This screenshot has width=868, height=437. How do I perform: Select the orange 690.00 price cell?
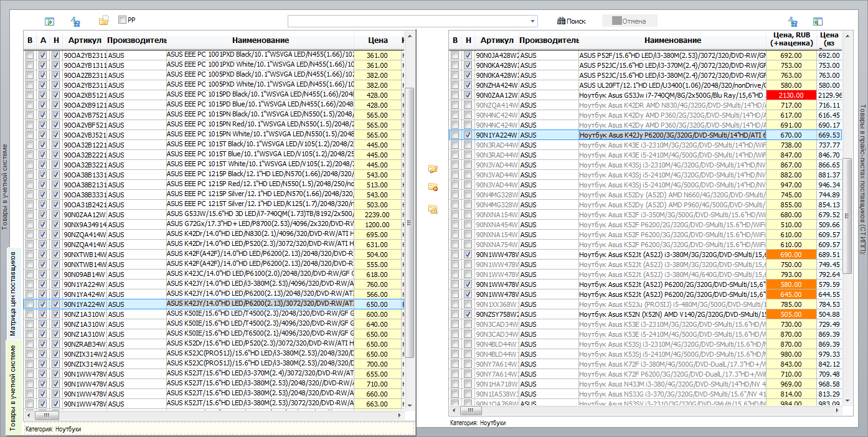point(791,255)
